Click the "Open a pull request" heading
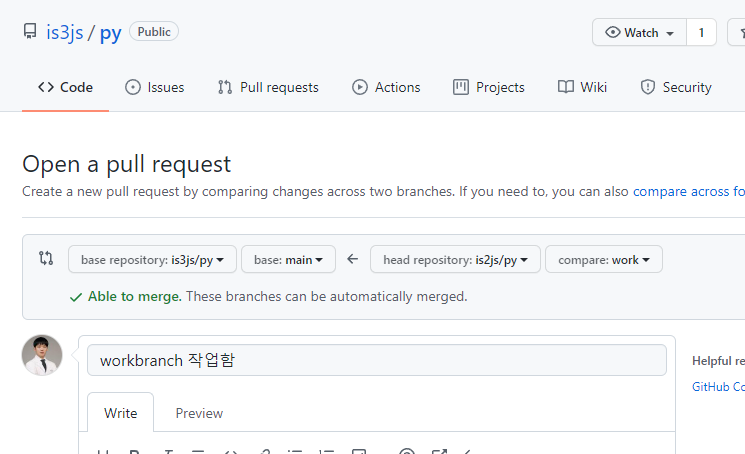745x454 pixels. point(126,164)
